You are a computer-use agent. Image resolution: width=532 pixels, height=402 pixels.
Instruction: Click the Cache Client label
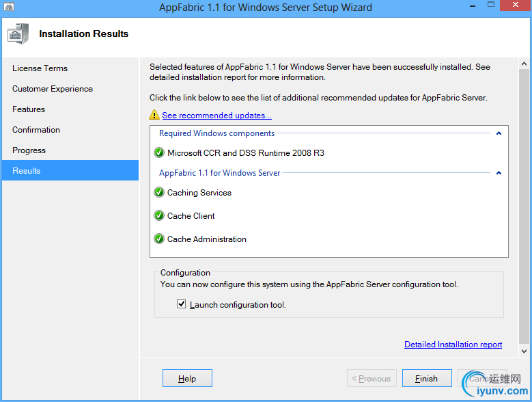click(191, 216)
